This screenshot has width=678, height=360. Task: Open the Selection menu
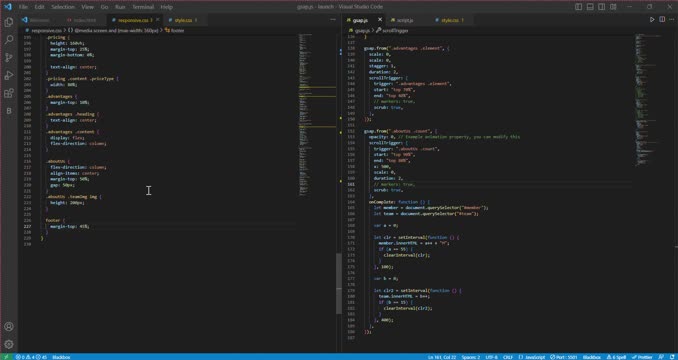coord(63,7)
